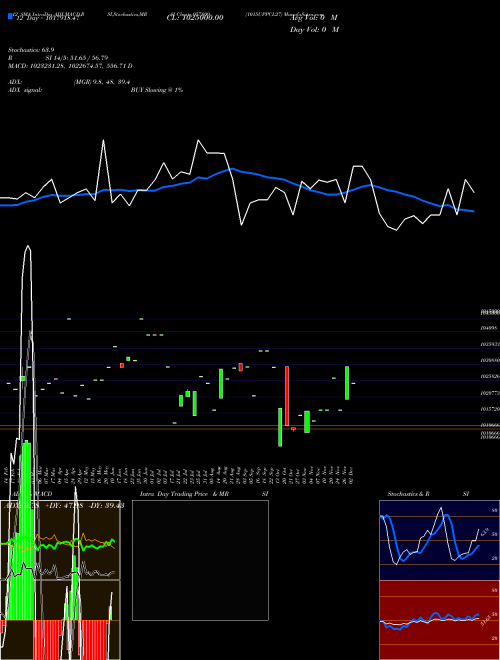Image resolution: width=500 pixels, height=660 pixels.
Task: Click the '104995' price axis label
Action: coord(489,327)
